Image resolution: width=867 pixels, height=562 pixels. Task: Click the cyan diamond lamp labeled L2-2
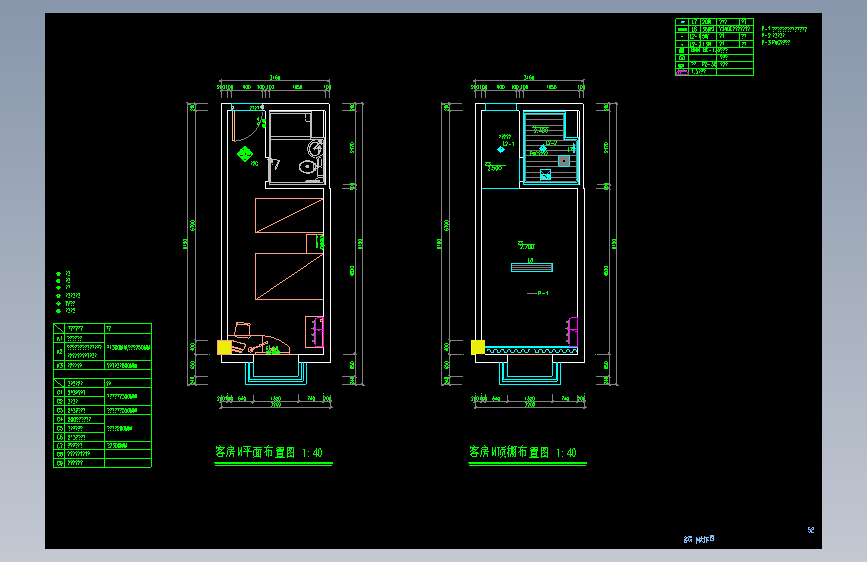(x=543, y=148)
